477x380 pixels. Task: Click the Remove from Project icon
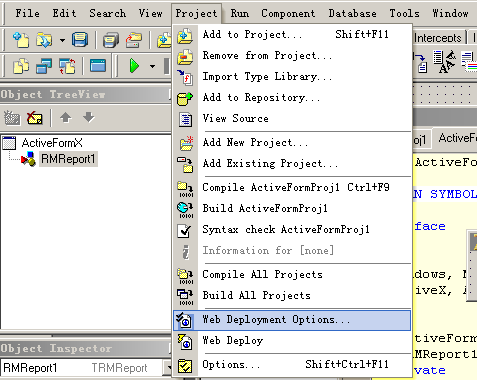coord(185,56)
